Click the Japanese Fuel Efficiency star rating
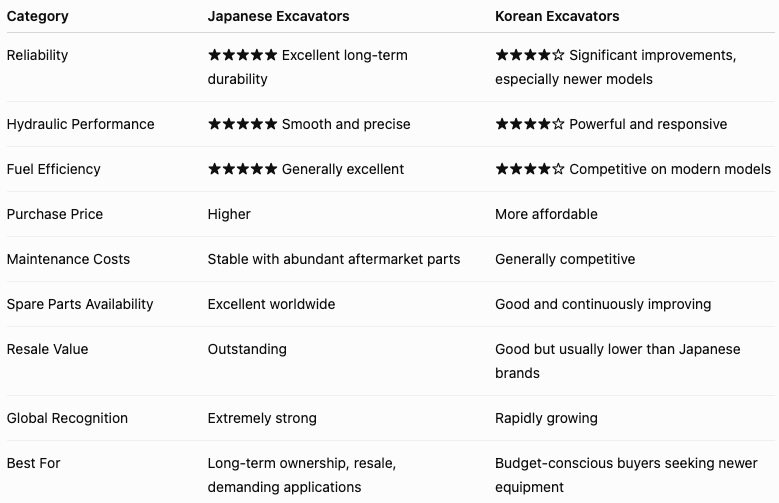Viewport: 779px width, 503px height. coord(242,169)
